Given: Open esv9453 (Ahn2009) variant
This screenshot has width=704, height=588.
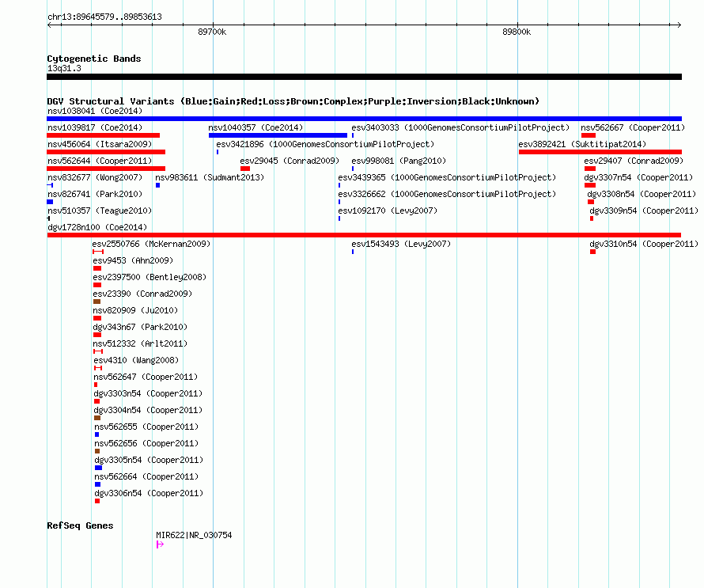Looking at the screenshot, I should coord(133,260).
